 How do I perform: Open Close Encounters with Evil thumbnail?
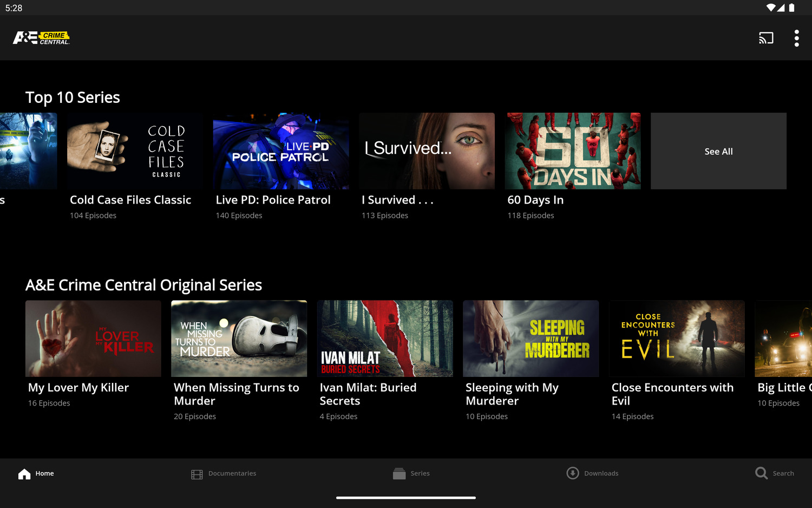677,338
